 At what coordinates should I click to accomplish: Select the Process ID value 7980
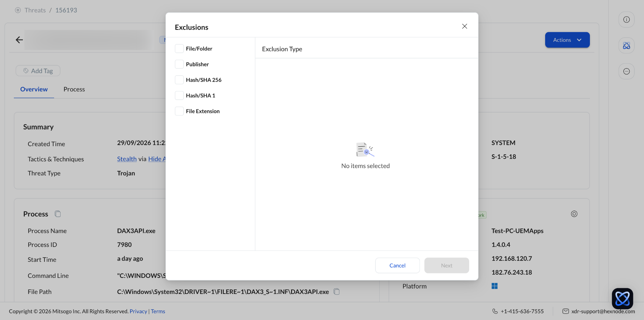tap(124, 245)
